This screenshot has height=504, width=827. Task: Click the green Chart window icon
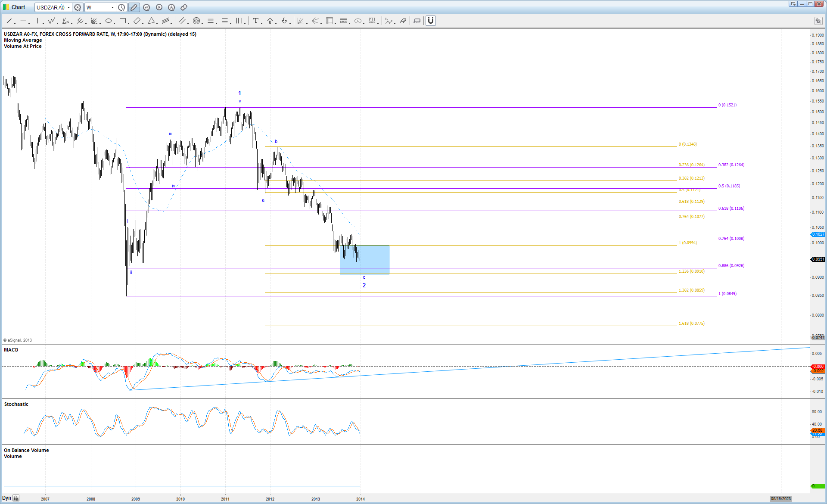coord(6,7)
